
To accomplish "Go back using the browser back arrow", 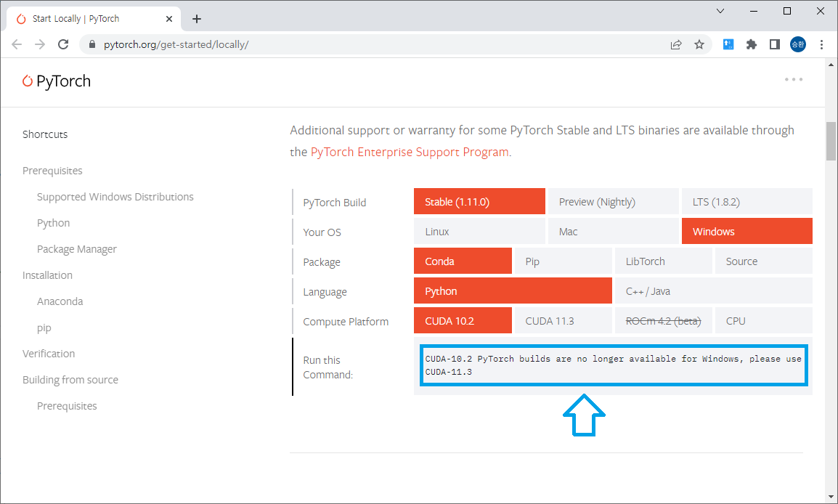I will click(17, 44).
